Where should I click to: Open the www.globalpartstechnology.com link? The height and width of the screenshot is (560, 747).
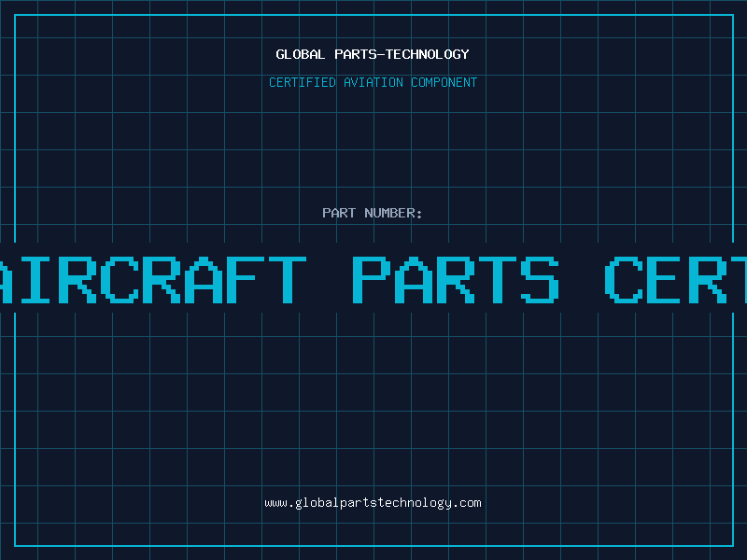pos(373,503)
